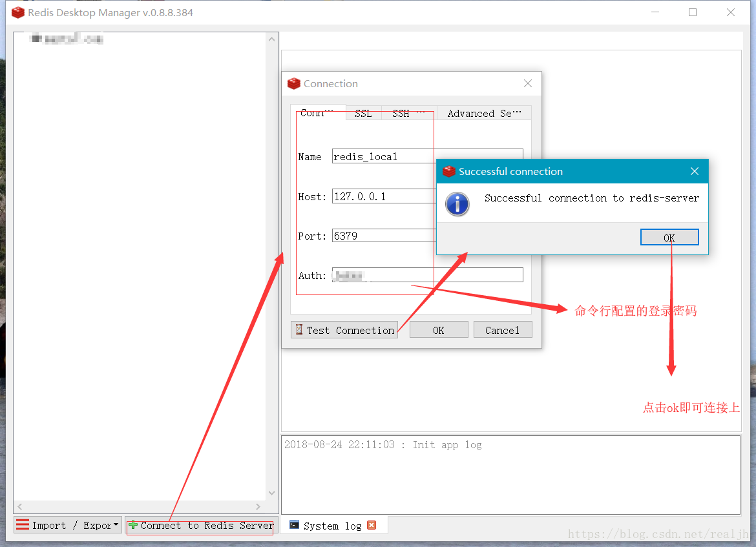Screen dimensions: 756x547
Task: Close the Successful connection popup
Action: (x=694, y=171)
